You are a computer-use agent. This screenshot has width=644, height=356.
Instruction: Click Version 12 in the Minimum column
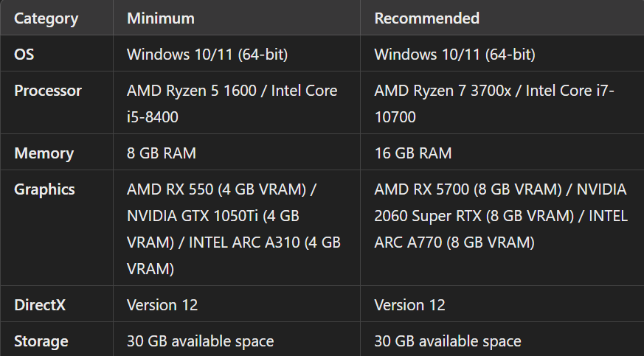pyautogui.click(x=162, y=305)
